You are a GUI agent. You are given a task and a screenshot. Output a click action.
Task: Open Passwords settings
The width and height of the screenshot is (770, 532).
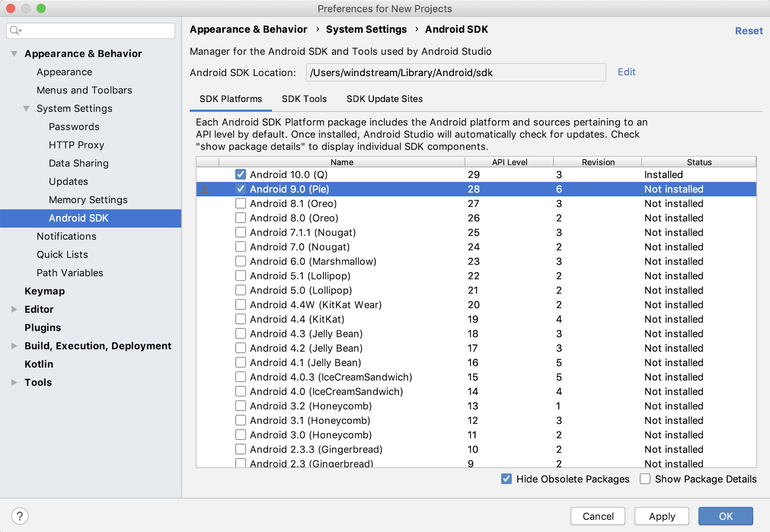click(74, 127)
